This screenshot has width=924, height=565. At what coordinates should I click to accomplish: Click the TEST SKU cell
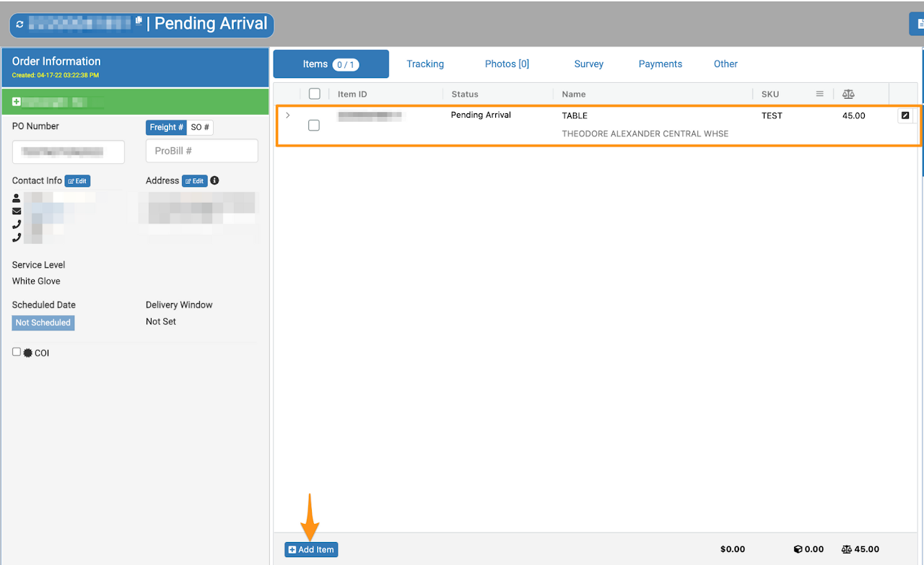(772, 115)
